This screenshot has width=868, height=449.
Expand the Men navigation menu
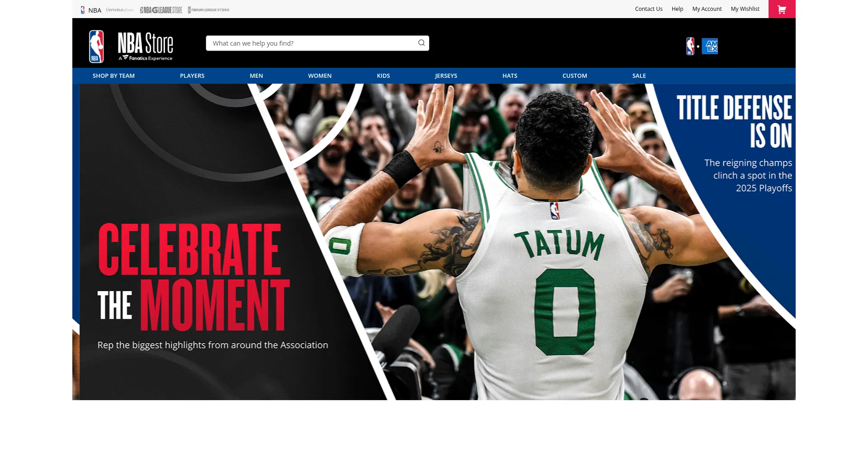(256, 76)
